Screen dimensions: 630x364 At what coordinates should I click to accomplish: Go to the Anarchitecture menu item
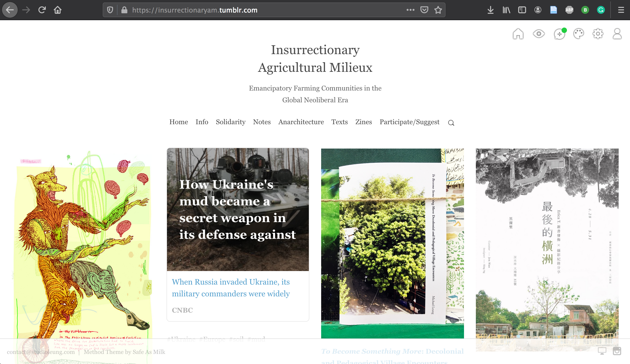(301, 122)
